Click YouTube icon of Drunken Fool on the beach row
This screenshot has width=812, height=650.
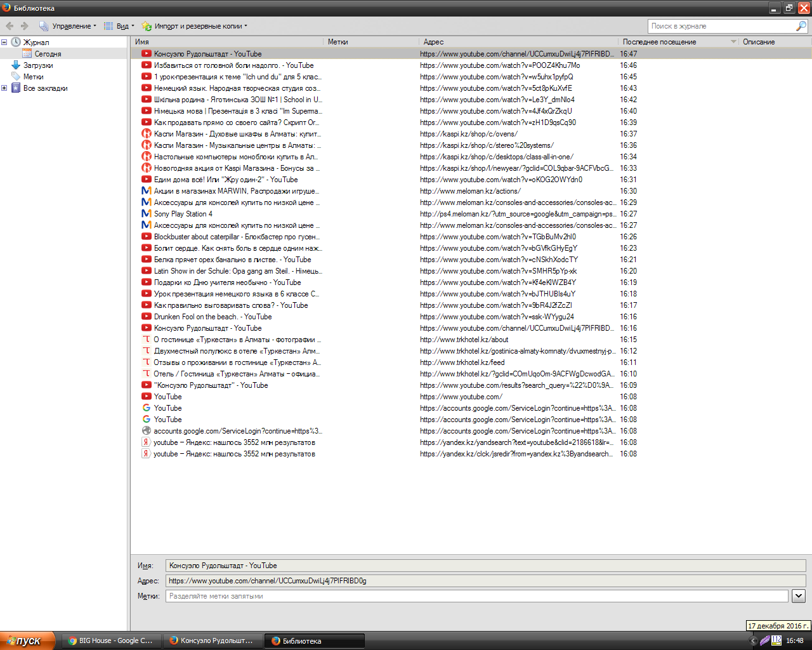(147, 317)
